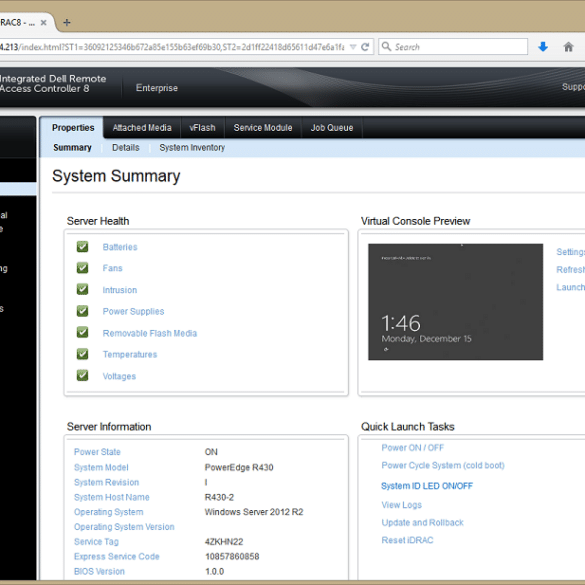Screen dimensions: 585x585
Task: Reload the page with refresh icon
Action: tap(365, 47)
